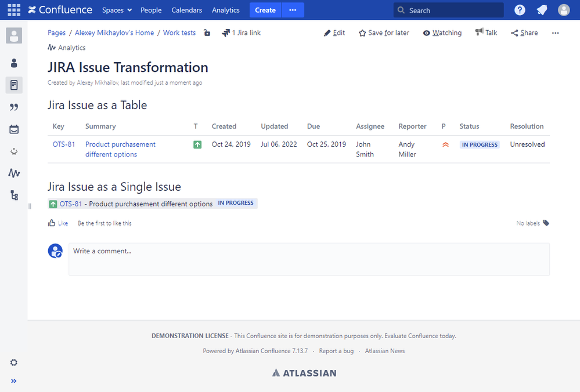This screenshot has width=580, height=392.
Task: Open the person icon in the sidebar
Action: coord(14,63)
